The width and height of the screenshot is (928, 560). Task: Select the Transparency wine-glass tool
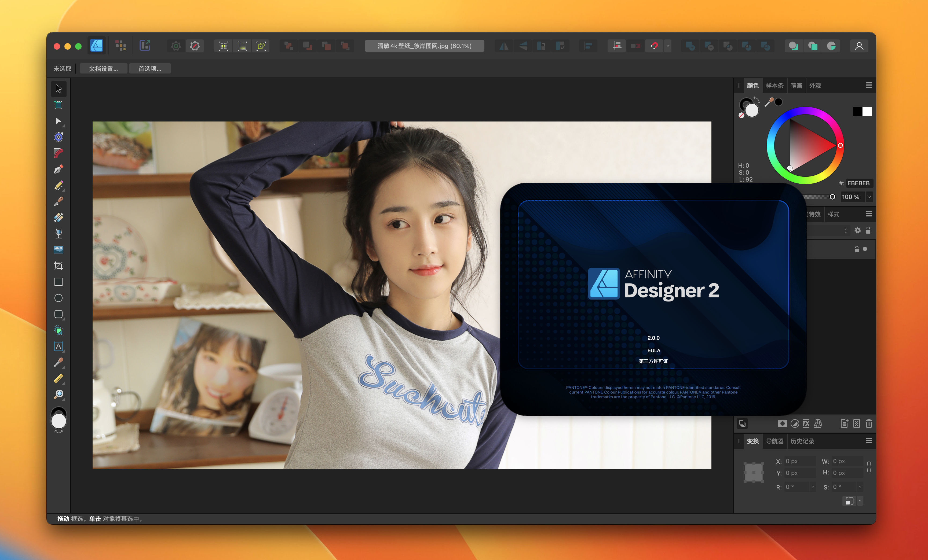coord(59,234)
